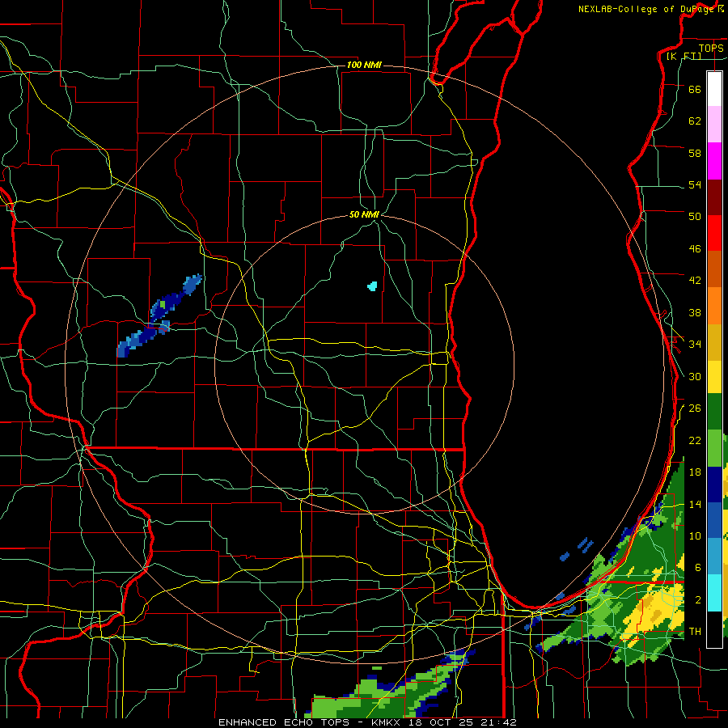Click the "42" legend value
The width and height of the screenshot is (728, 728).
(x=695, y=280)
